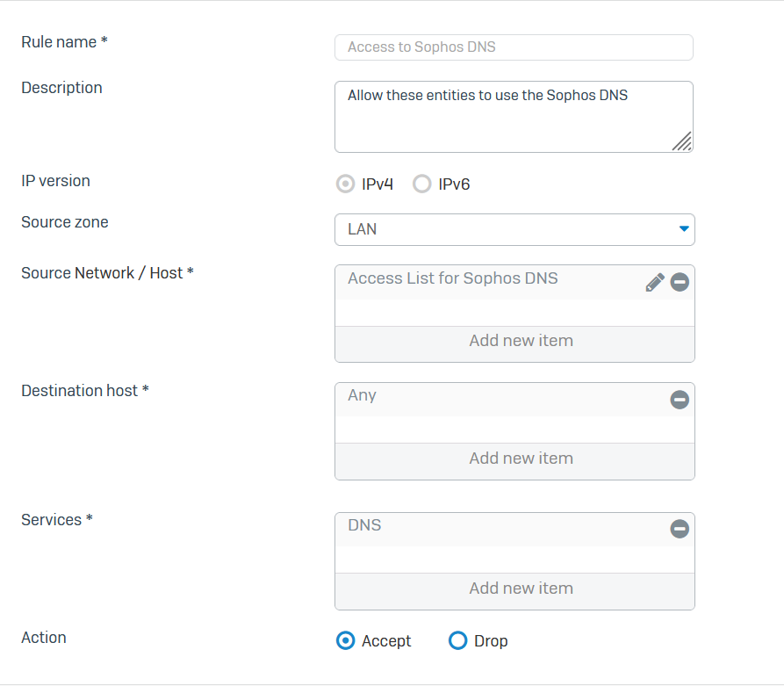The height and width of the screenshot is (686, 784).
Task: Grab the Description box resize handle
Action: pos(682,141)
